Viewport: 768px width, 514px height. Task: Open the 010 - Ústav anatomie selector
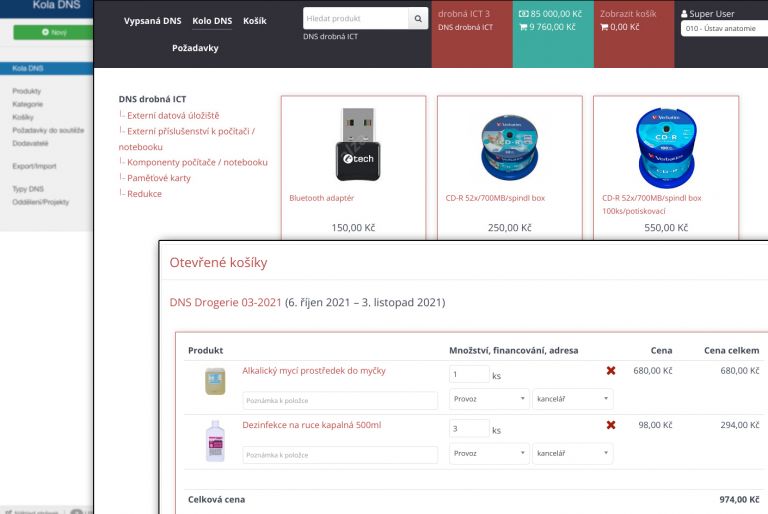723,29
